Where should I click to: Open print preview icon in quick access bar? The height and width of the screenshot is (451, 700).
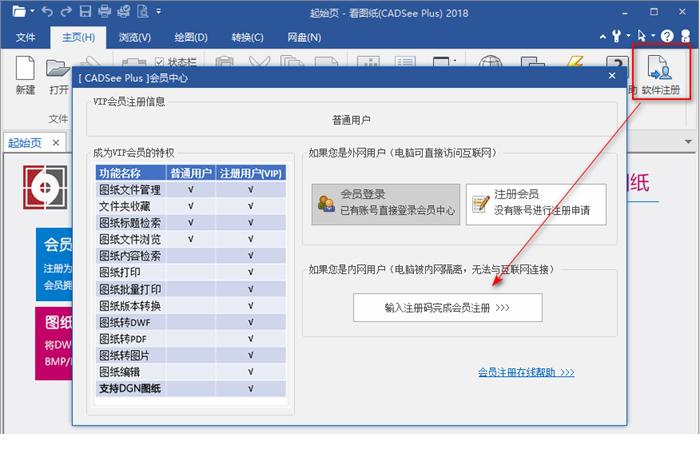tap(143, 11)
